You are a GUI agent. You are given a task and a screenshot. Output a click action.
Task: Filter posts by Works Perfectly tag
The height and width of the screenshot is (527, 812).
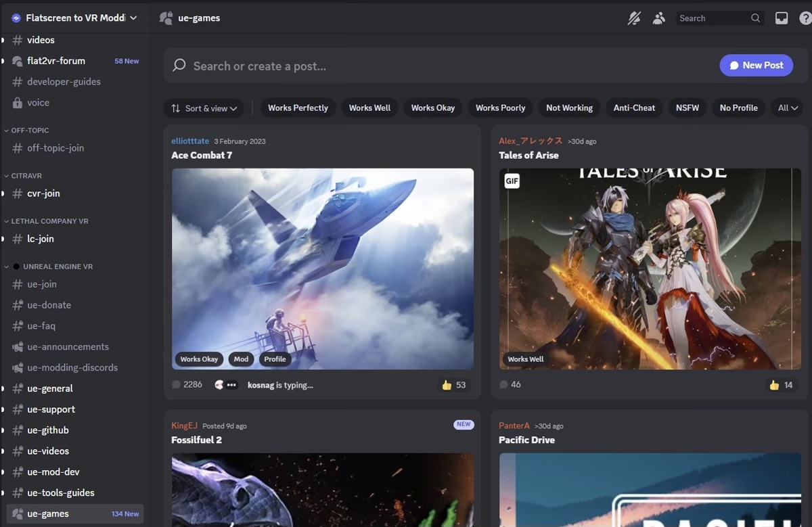(x=298, y=108)
